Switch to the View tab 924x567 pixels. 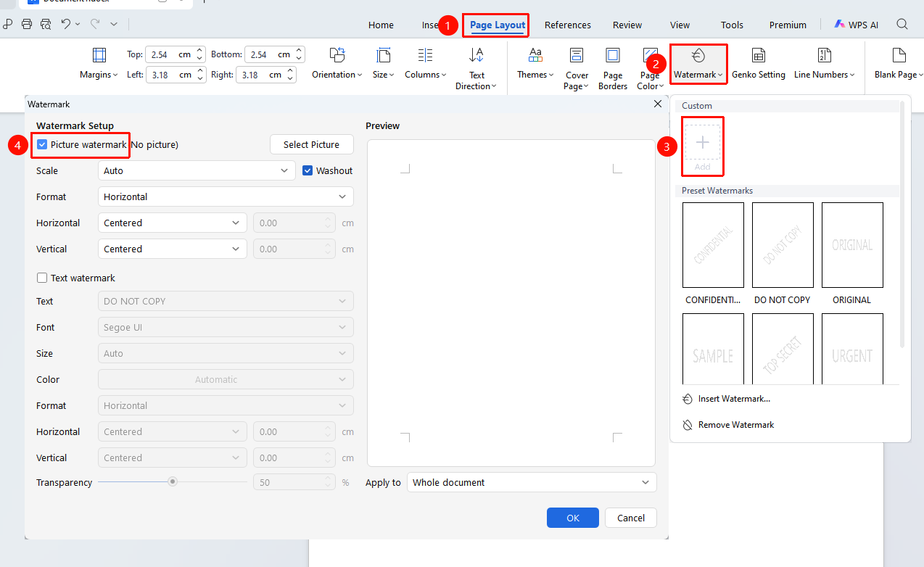[680, 25]
